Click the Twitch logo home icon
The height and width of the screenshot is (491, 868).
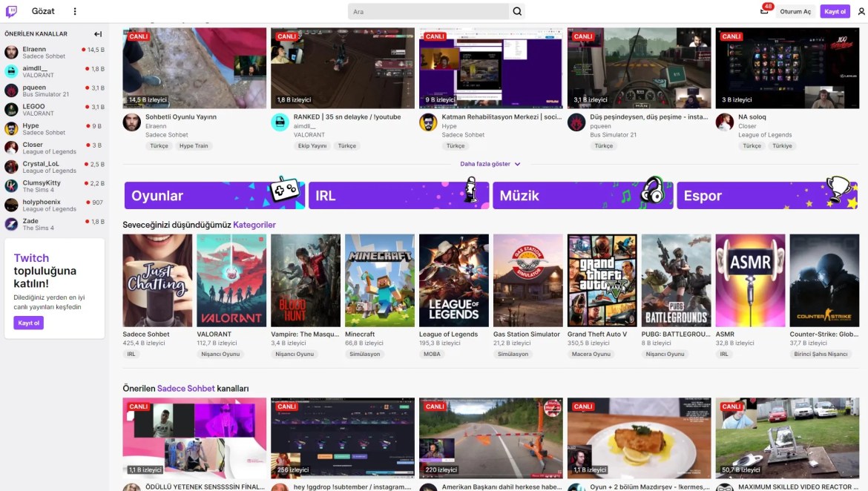[x=11, y=11]
